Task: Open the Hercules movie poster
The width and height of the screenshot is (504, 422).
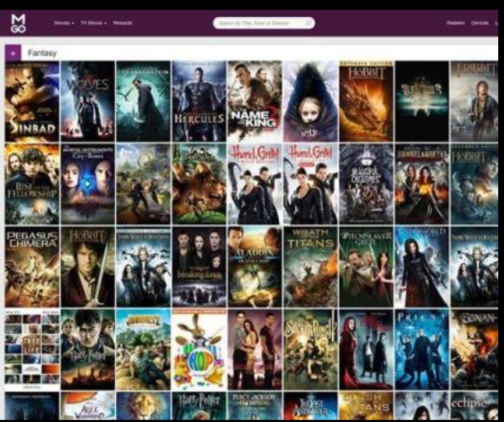Action: coord(199,102)
